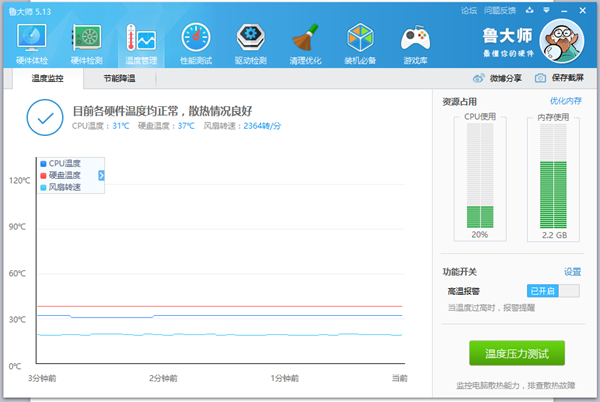Click fan speed value 2364转/分
This screenshot has height=402, width=600.
point(262,126)
